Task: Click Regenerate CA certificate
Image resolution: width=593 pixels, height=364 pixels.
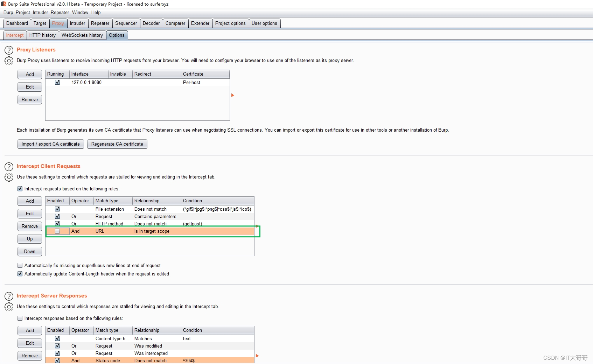Action: (117, 144)
